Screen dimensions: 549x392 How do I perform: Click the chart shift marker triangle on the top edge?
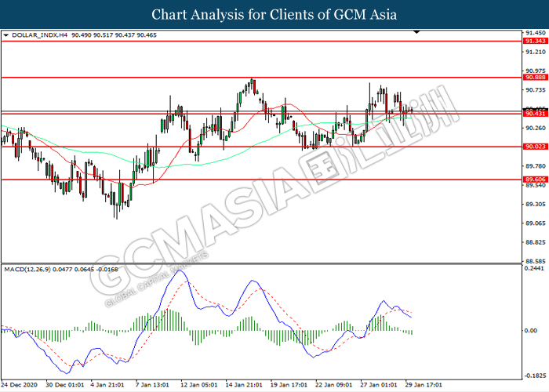[x=416, y=32]
